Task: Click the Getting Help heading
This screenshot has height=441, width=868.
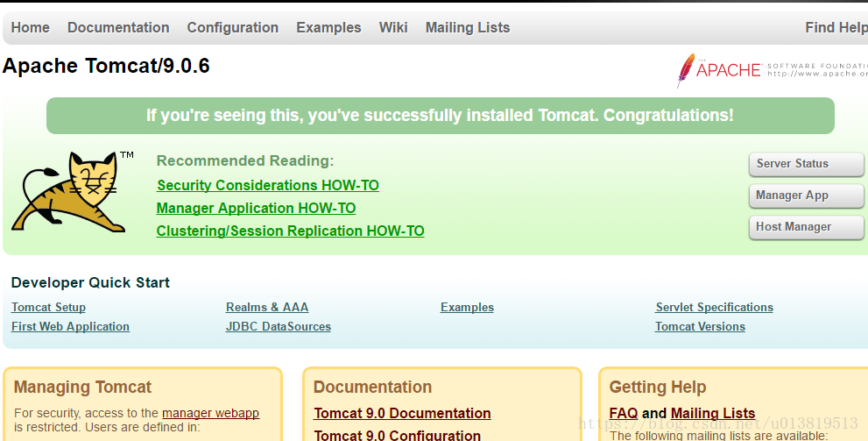Action: coord(658,387)
